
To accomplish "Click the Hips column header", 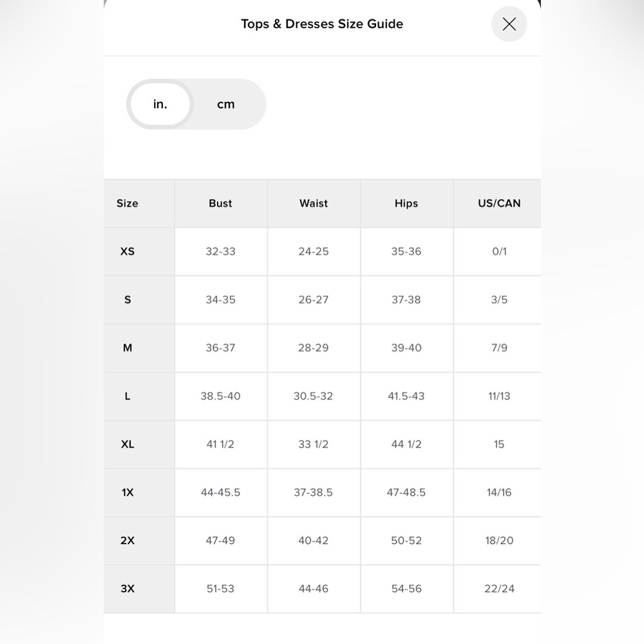I will 406,204.
